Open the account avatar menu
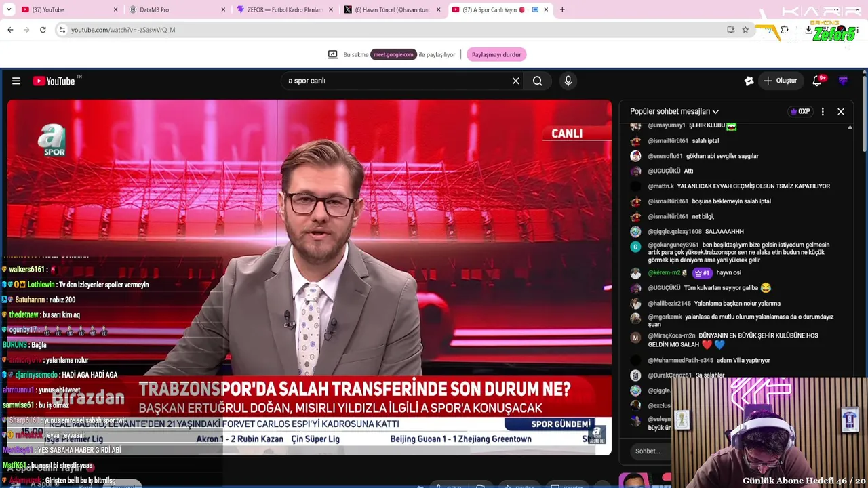Viewport: 868px width, 488px height. pos(843,81)
